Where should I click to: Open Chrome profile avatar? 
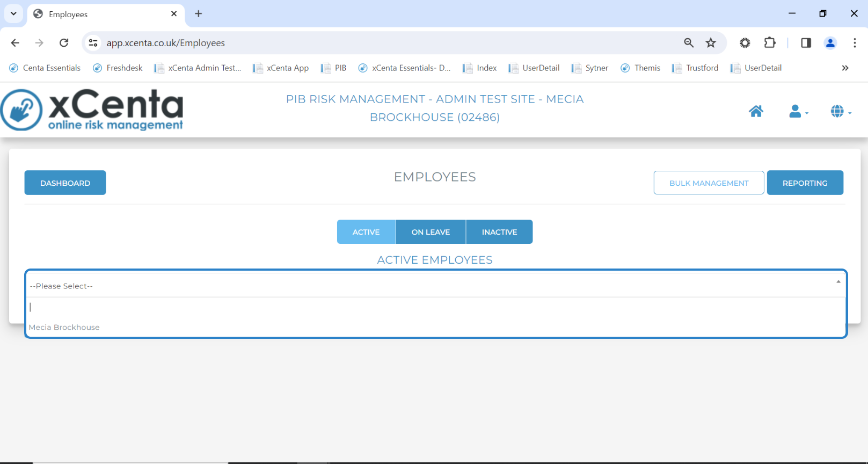(830, 43)
